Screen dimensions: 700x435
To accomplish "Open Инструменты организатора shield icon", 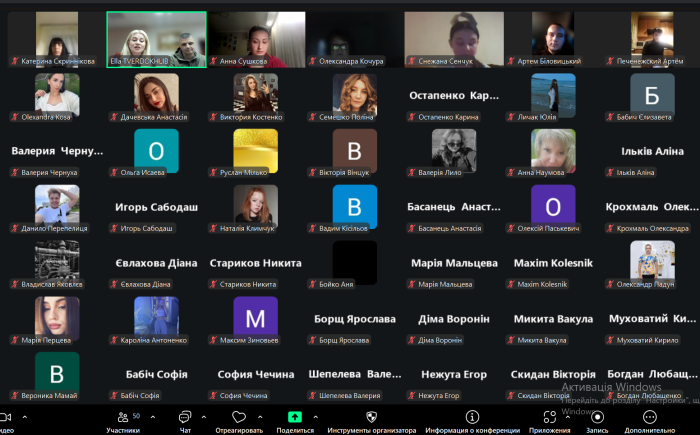I will coord(373,417).
